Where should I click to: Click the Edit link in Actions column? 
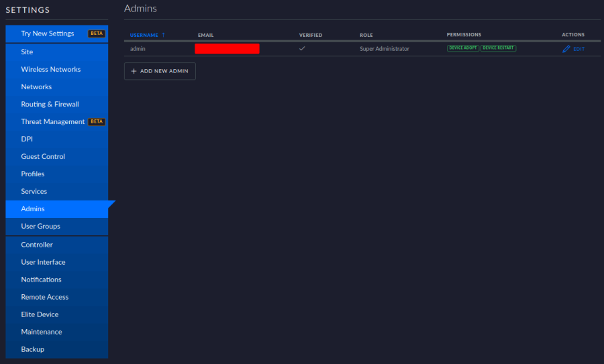pyautogui.click(x=578, y=49)
